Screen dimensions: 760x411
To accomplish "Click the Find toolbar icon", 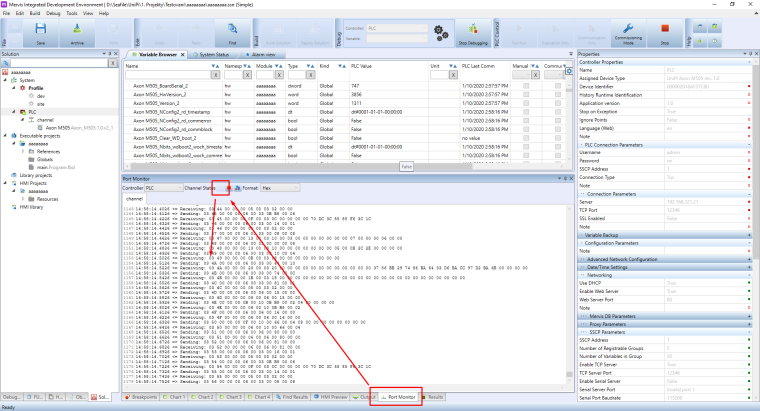I will [x=232, y=35].
